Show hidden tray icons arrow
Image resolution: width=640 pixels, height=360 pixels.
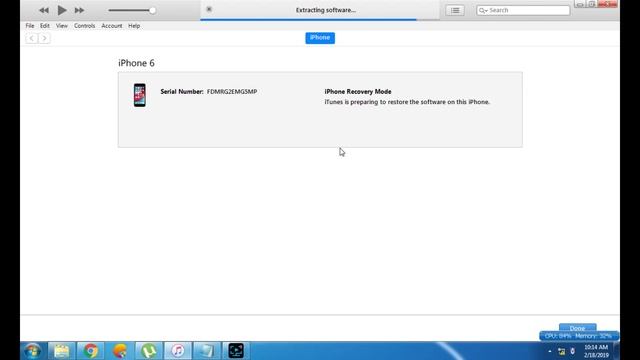pos(550,351)
